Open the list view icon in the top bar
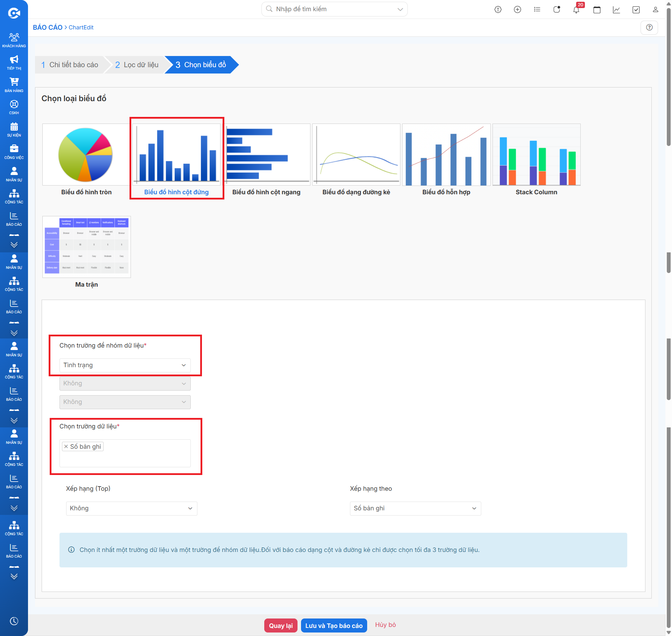Screen dimensions: 672x636 point(537,9)
